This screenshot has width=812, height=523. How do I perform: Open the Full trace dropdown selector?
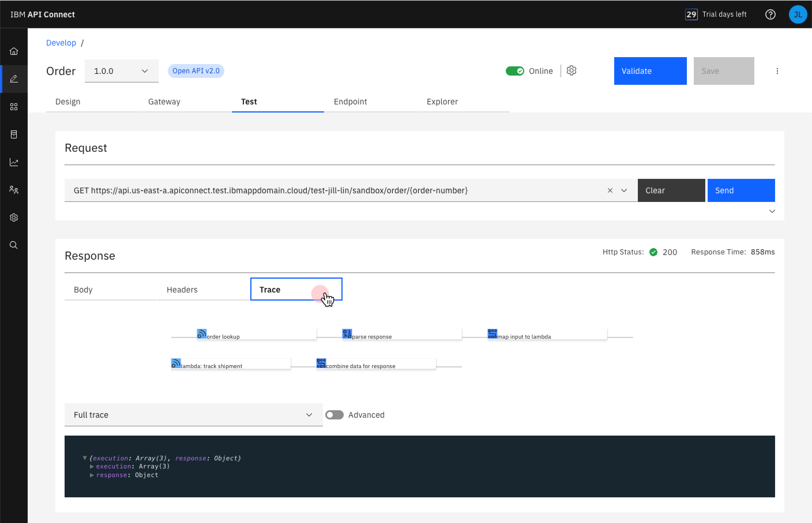pyautogui.click(x=192, y=415)
